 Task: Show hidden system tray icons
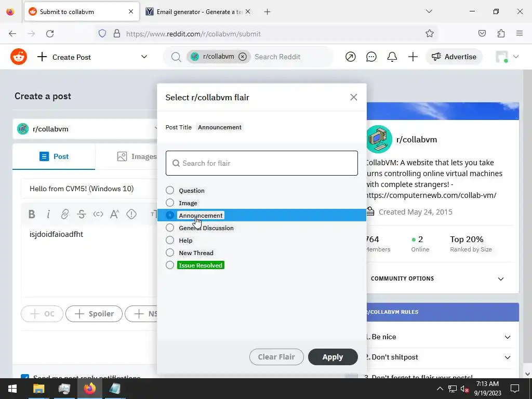pos(440,389)
